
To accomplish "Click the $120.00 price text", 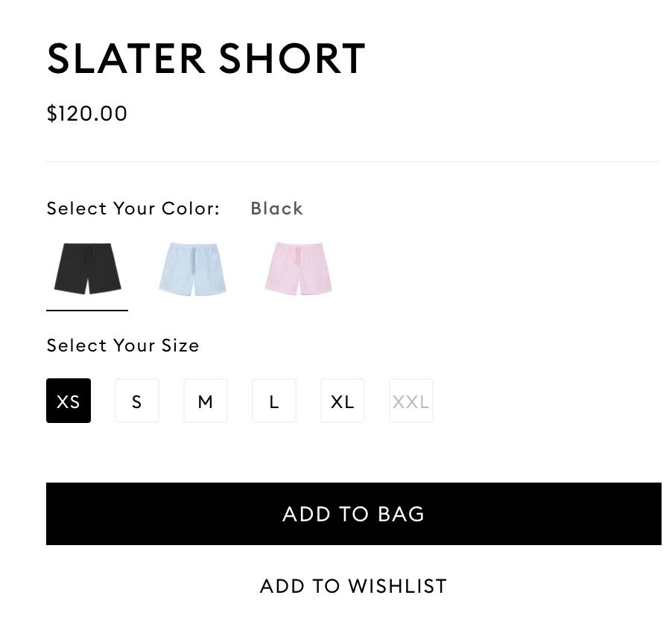I will [x=87, y=114].
